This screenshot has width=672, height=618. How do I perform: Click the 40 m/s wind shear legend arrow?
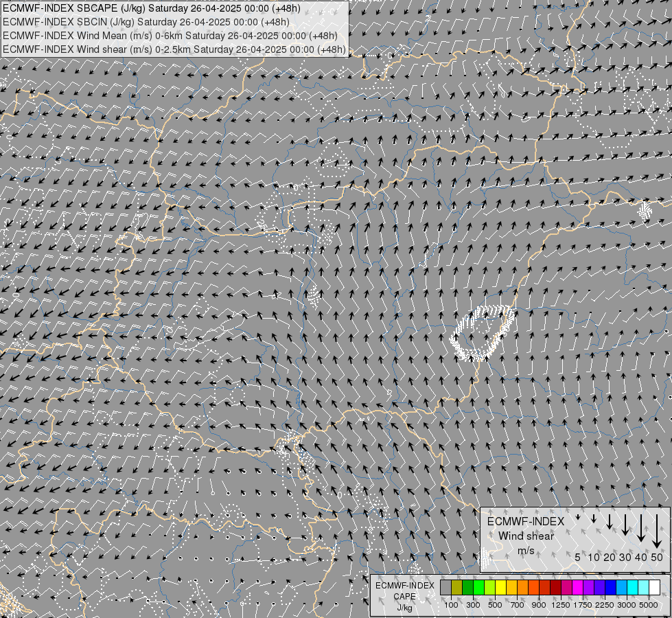click(640, 528)
